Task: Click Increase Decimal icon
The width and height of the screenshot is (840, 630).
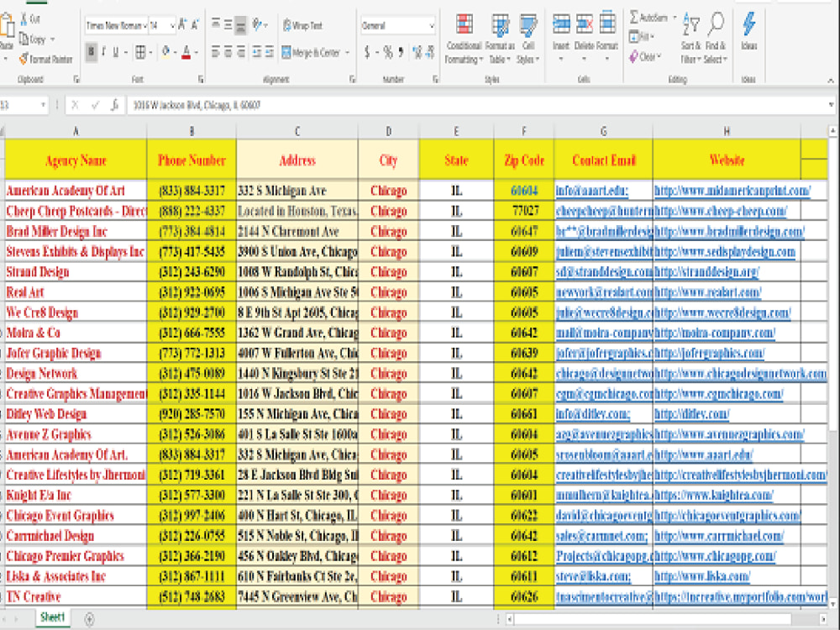Action: pyautogui.click(x=417, y=52)
